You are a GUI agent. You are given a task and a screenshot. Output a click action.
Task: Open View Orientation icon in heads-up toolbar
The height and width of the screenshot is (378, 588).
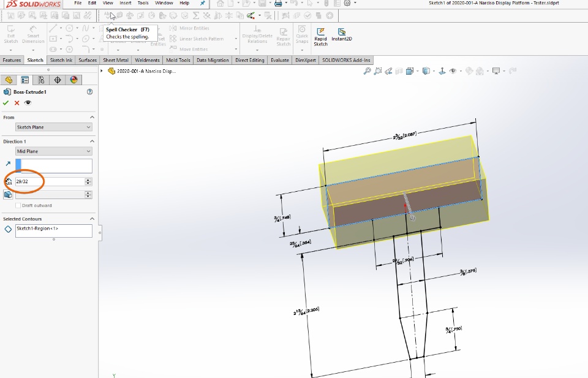[x=410, y=71]
